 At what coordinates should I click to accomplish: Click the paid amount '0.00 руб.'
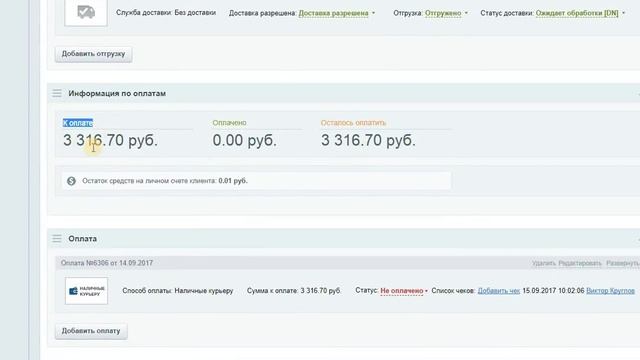click(x=244, y=140)
